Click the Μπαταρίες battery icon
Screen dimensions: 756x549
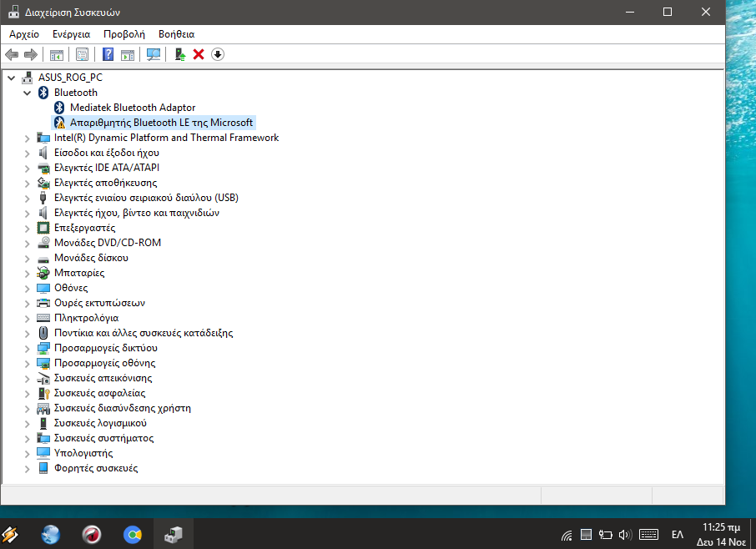(43, 273)
